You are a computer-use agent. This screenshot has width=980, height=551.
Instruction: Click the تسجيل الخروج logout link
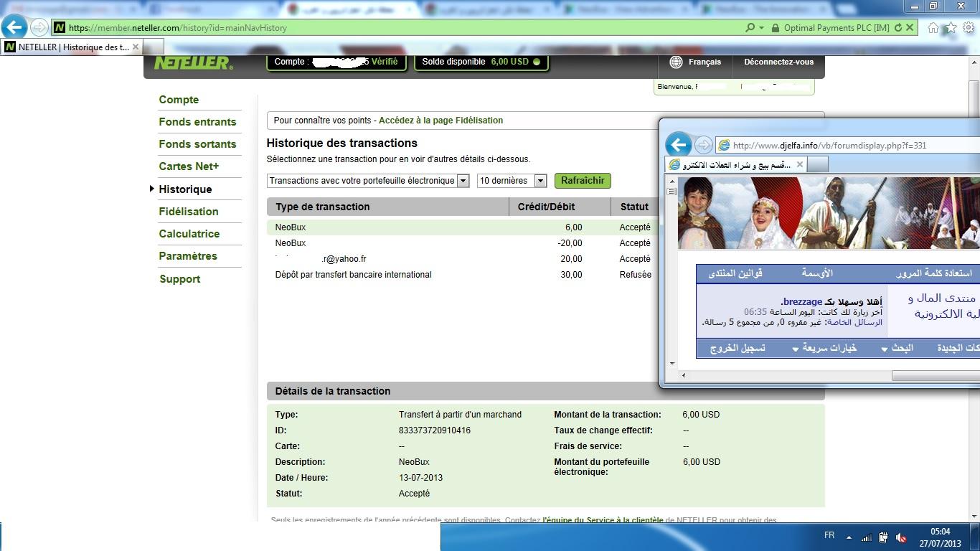(738, 348)
